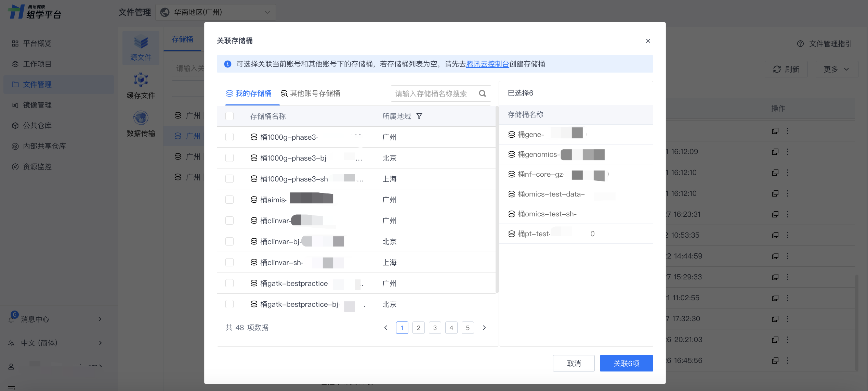Open the 腾讯云控制台 link
This screenshot has width=868, height=391.
[487, 64]
